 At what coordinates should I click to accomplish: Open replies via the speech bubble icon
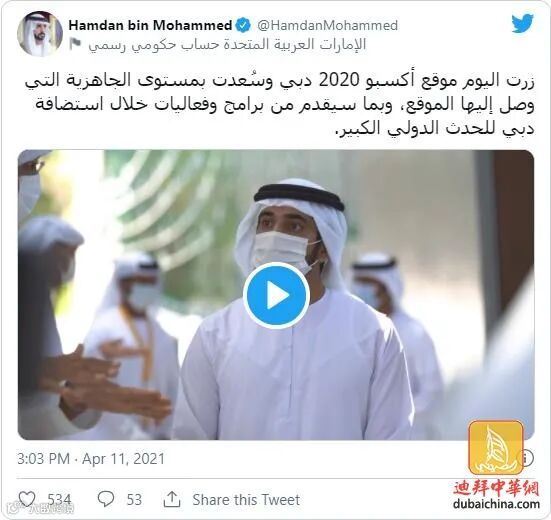105,499
